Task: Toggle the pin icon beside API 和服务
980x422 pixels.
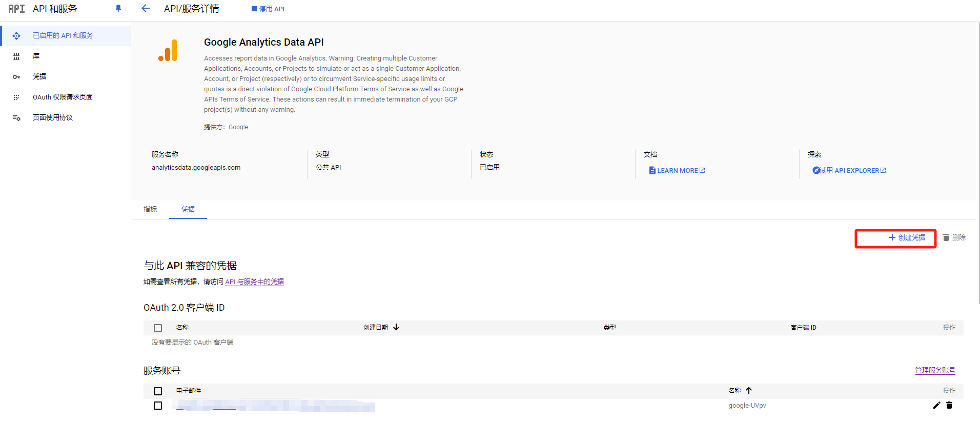Action: coord(118,9)
